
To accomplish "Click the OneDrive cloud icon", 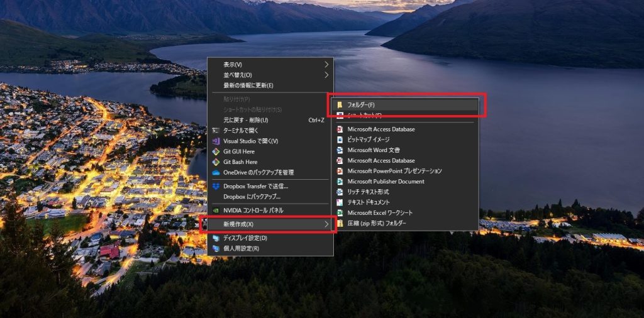I will (216, 172).
